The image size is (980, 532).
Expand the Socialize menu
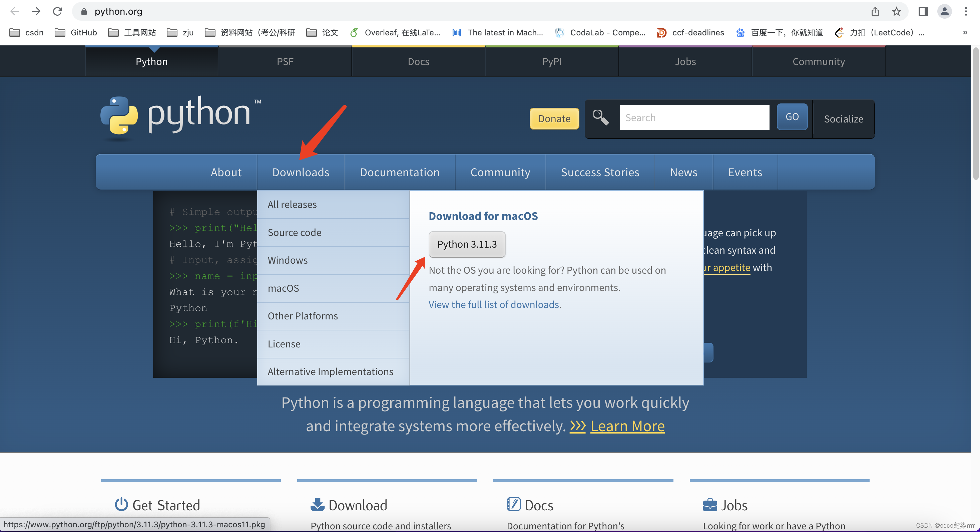[844, 119]
